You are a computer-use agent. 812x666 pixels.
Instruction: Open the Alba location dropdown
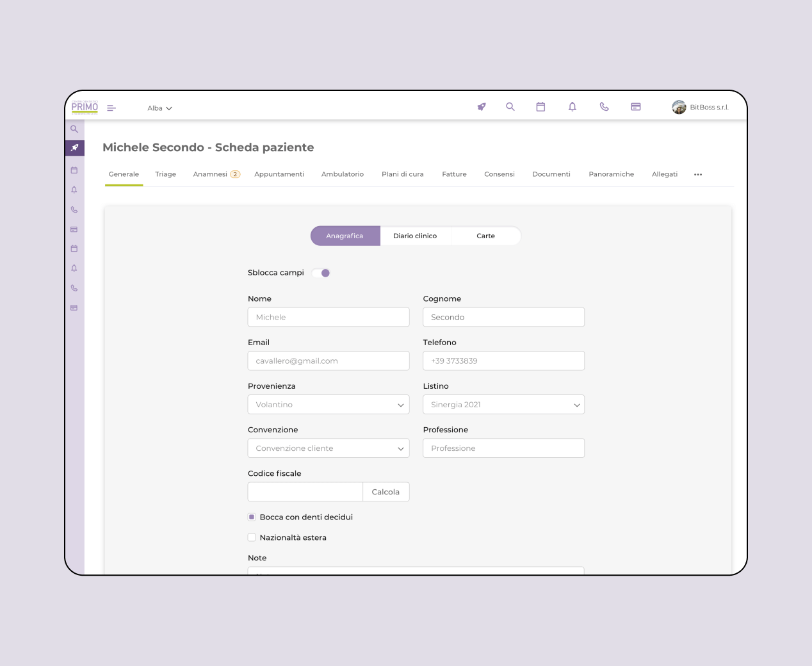(x=159, y=108)
